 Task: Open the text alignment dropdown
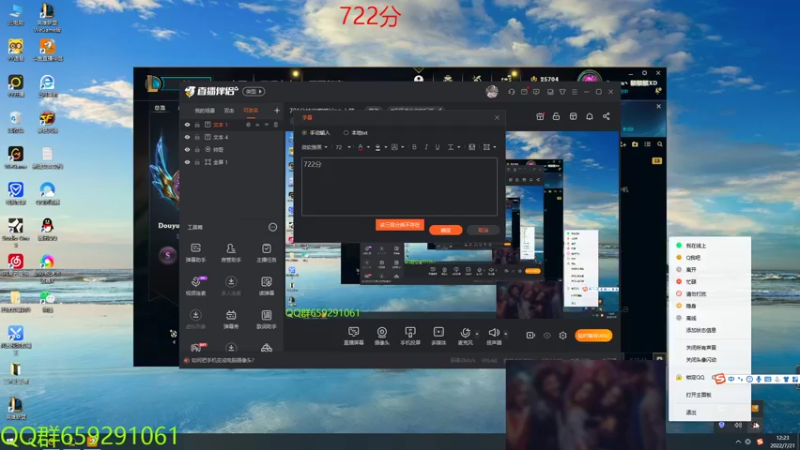(x=453, y=147)
